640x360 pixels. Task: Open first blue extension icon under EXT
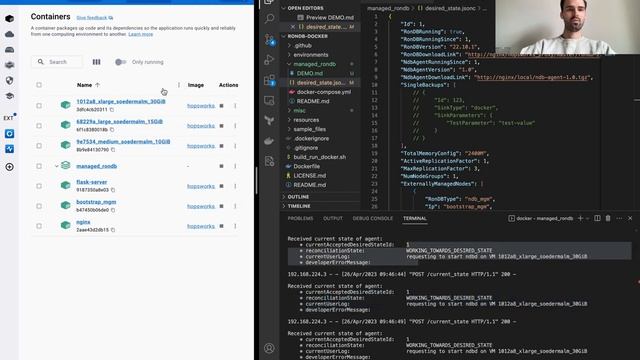point(9,133)
